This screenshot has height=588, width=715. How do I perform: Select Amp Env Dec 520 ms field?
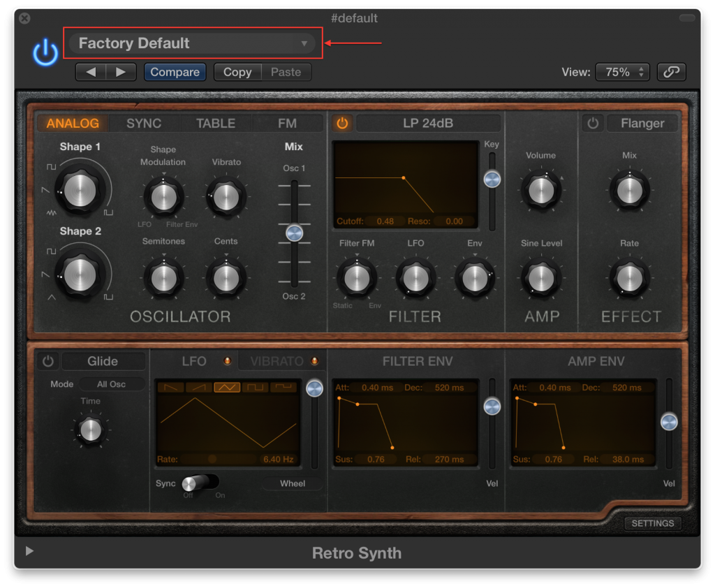point(627,388)
